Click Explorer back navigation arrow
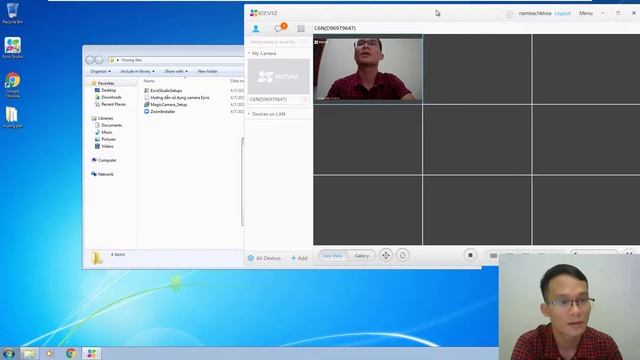Image resolution: width=640 pixels, height=360 pixels. pyautogui.click(x=90, y=60)
